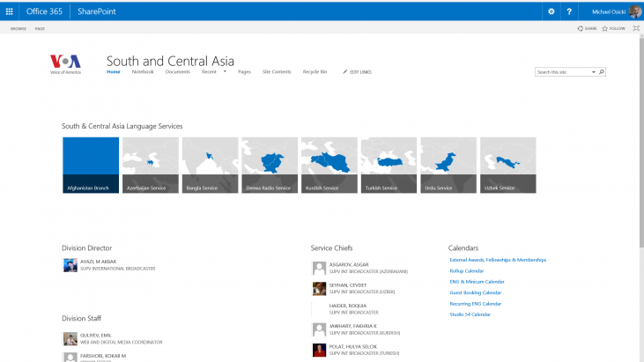The width and height of the screenshot is (644, 362).
Task: Open the Page ribbon tab
Action: [40, 29]
